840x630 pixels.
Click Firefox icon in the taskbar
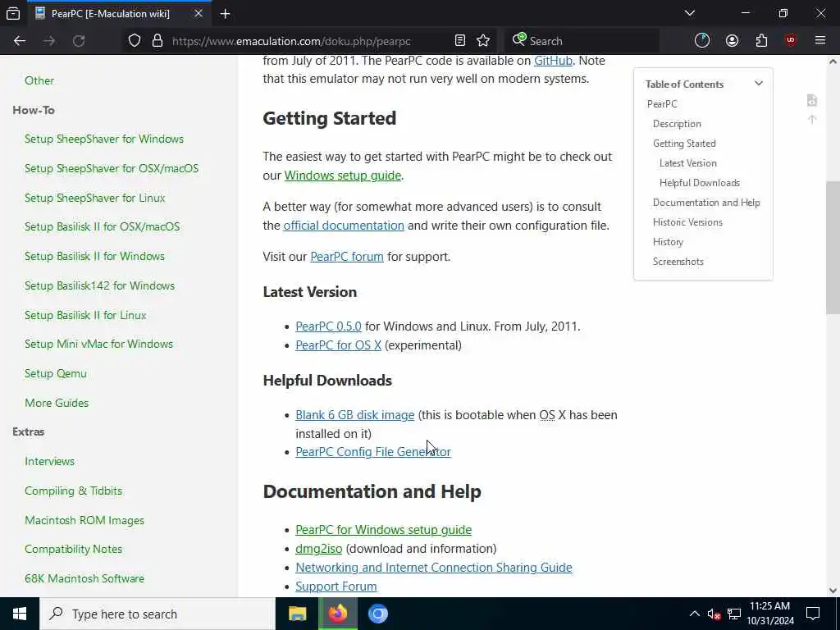point(337,614)
